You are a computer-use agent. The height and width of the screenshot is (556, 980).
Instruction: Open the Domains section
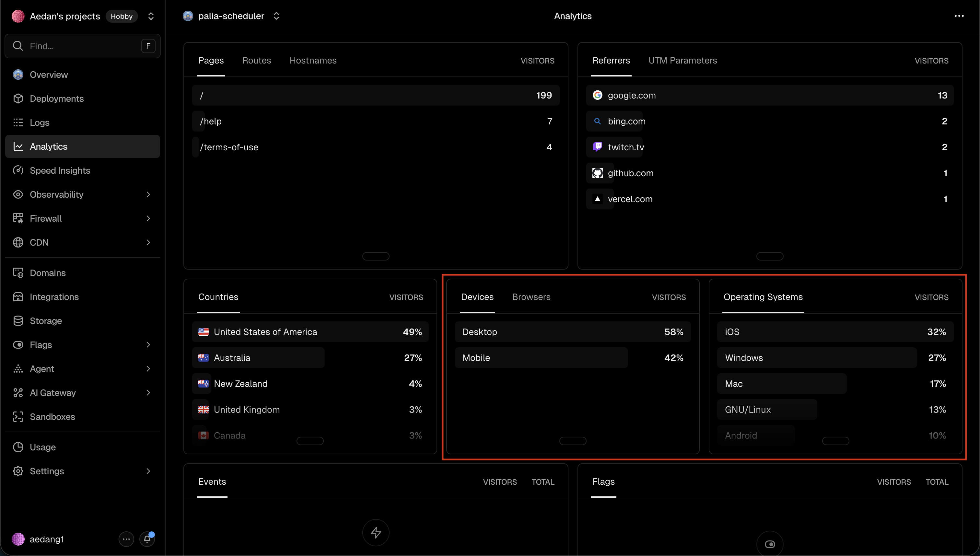click(48, 273)
